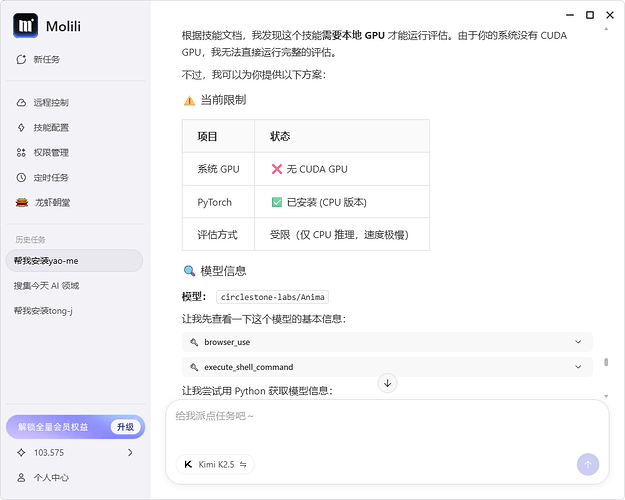Open credits details chevron next to 103,575
625x500 pixels.
130,452
